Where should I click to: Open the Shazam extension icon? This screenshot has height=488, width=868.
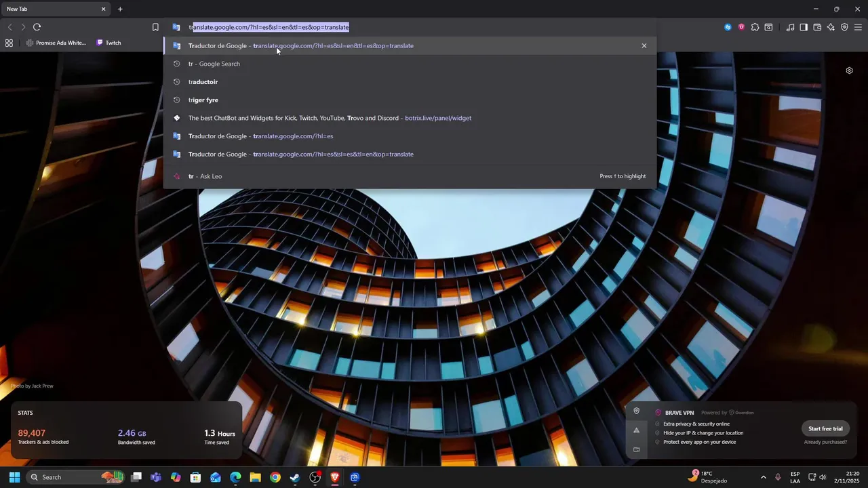pos(728,27)
